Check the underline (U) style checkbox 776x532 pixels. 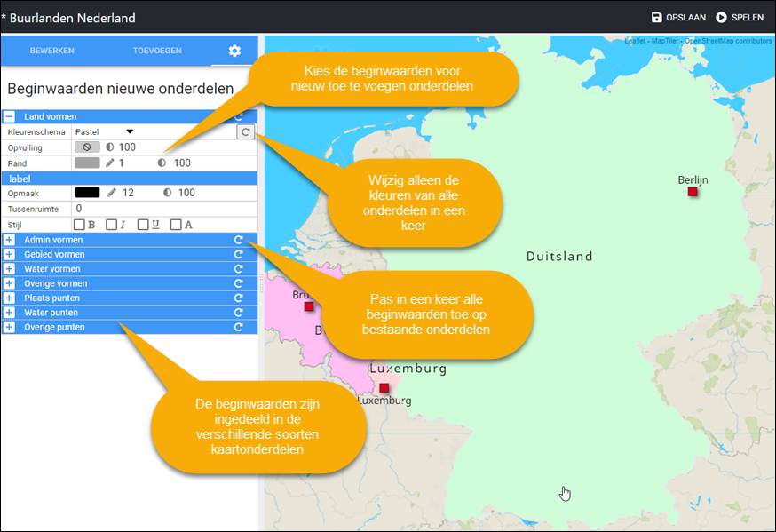(x=144, y=225)
